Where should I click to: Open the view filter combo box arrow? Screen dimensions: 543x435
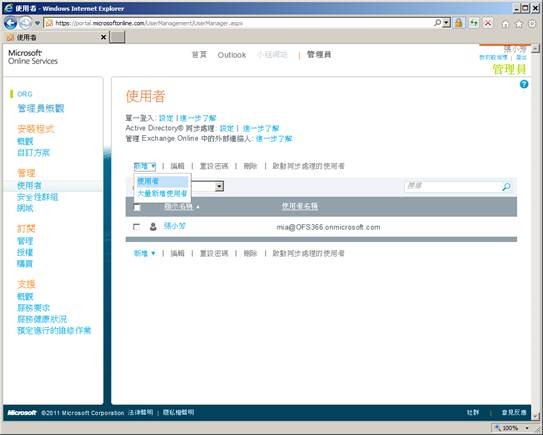click(x=219, y=187)
